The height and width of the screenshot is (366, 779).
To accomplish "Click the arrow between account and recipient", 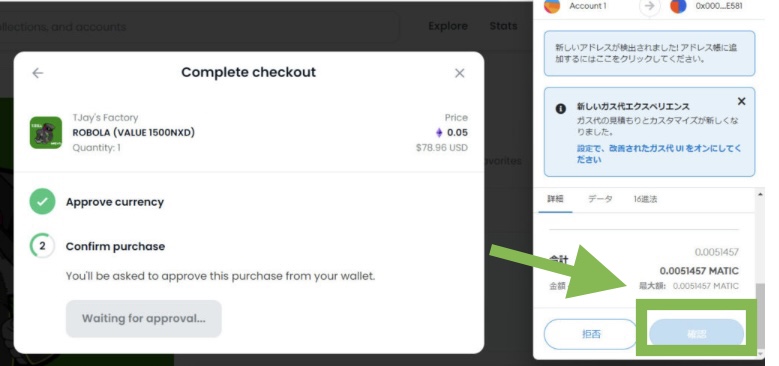I will 650,6.
